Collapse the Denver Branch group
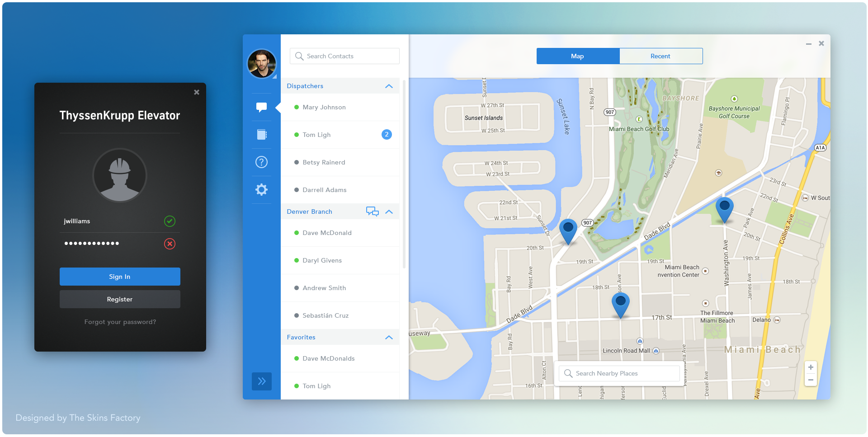Image resolution: width=868 pixels, height=437 pixels. 389,211
